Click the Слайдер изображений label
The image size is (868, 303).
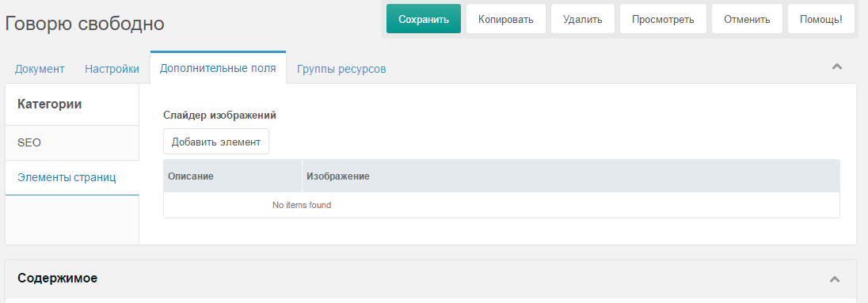tap(219, 116)
